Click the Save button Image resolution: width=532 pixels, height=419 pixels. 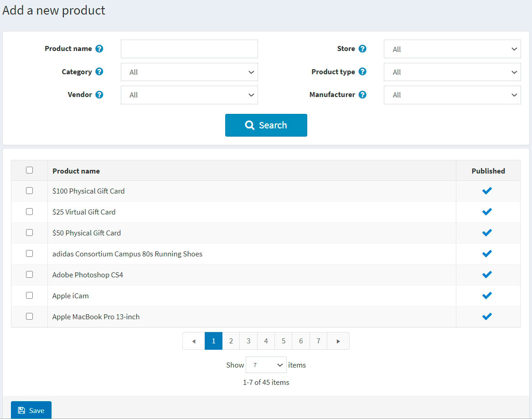(x=31, y=410)
